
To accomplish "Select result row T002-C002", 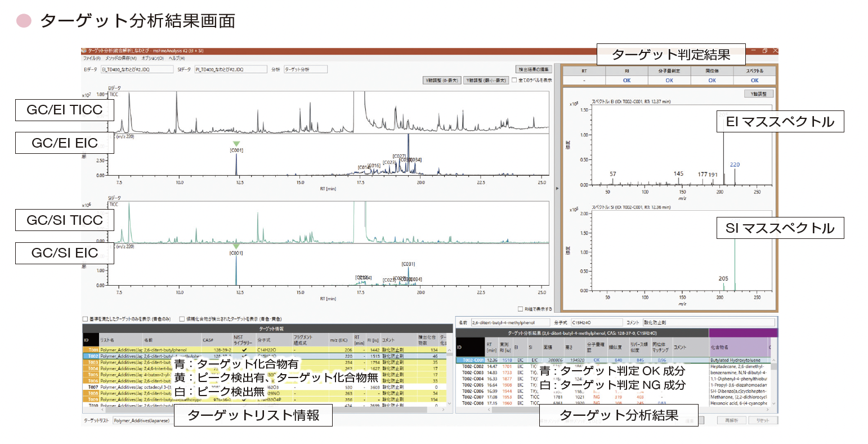I will click(x=613, y=366).
